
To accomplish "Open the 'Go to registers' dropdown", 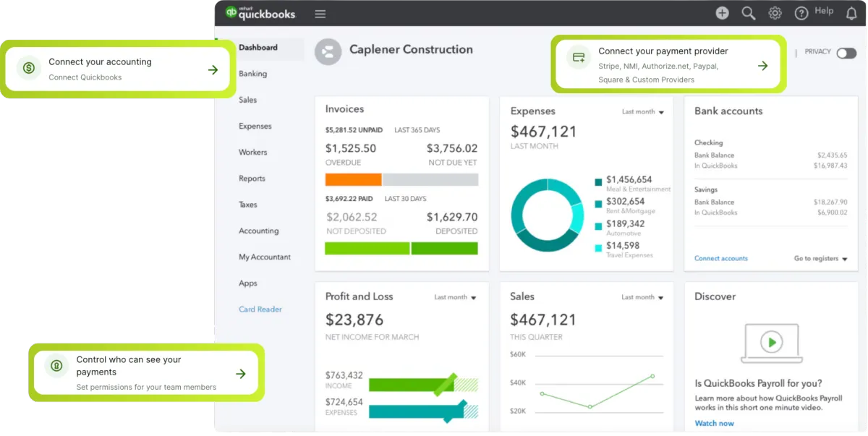I will coord(820,259).
